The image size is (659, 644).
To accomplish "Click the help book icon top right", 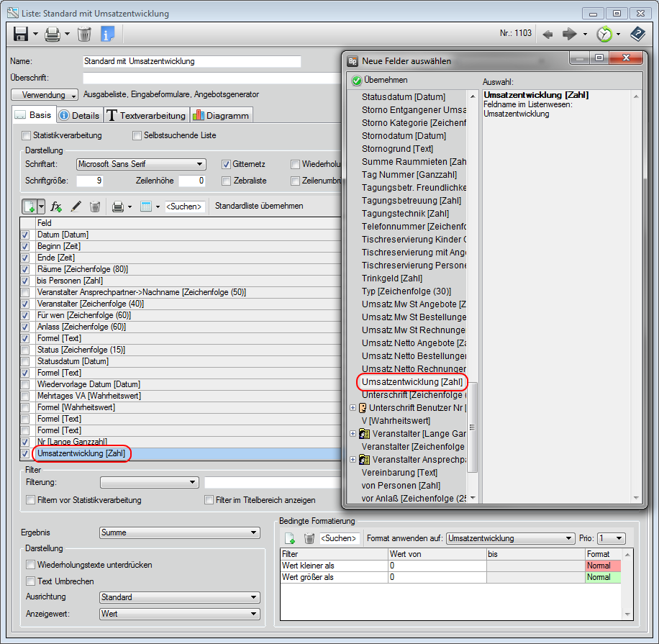I will (637, 34).
